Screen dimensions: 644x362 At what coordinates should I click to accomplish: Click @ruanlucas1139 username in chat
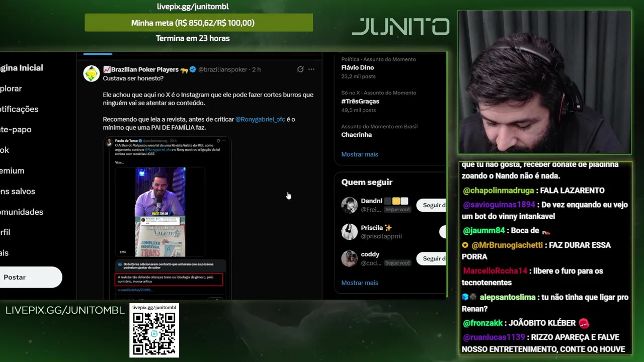click(494, 337)
